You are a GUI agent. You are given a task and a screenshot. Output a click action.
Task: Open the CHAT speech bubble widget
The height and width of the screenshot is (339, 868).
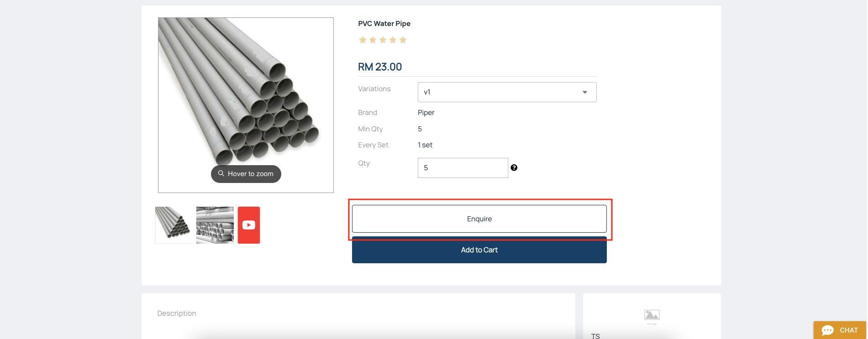[839, 330]
